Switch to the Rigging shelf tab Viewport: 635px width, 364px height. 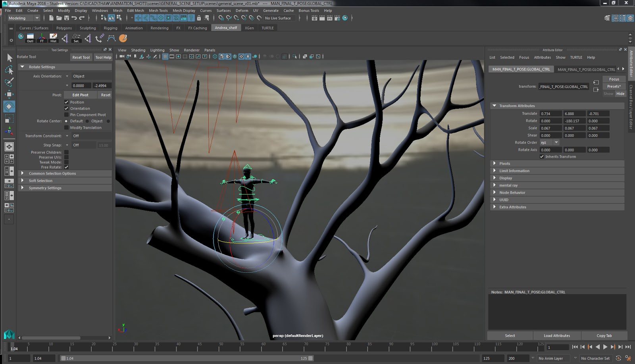coord(110,28)
